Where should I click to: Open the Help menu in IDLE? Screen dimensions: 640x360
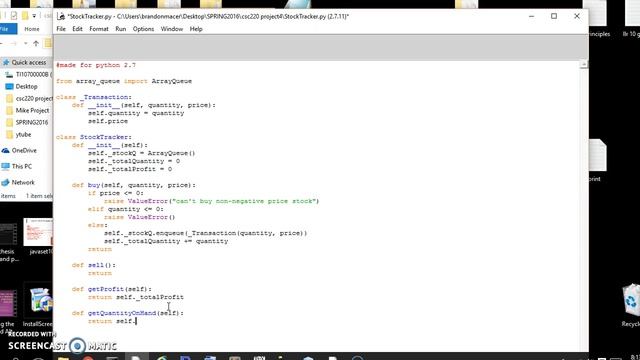tap(196, 29)
